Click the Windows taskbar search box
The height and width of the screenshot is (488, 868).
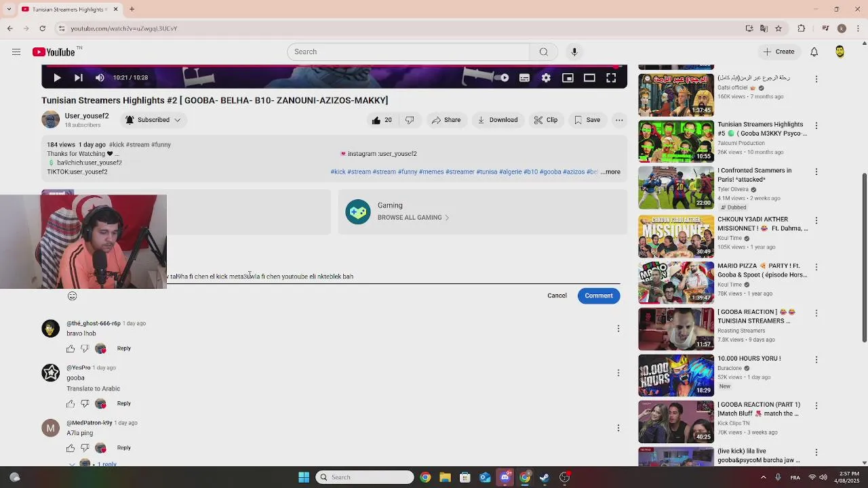click(x=365, y=477)
